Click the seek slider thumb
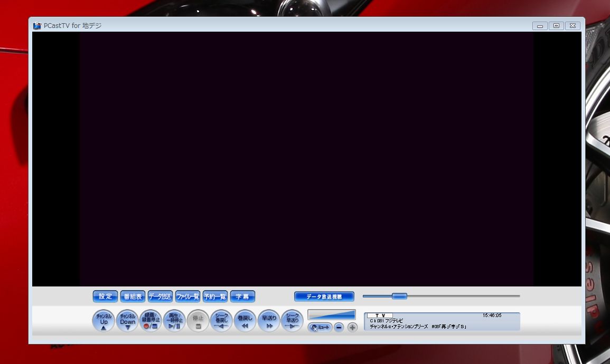Image resolution: width=610 pixels, height=364 pixels. click(x=399, y=296)
